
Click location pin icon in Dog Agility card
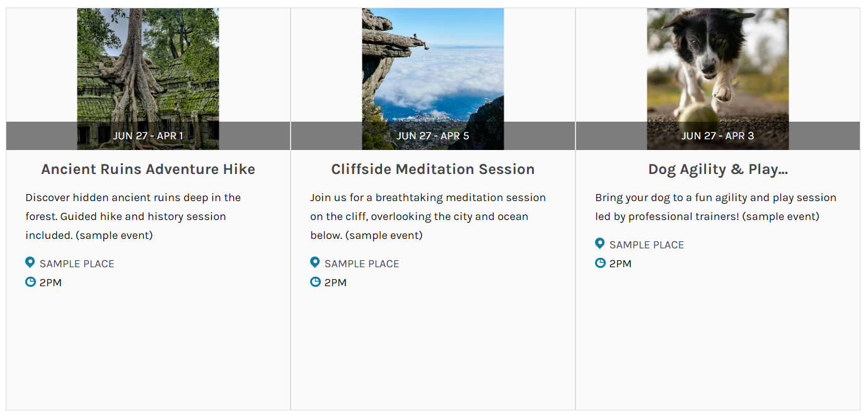coord(599,243)
